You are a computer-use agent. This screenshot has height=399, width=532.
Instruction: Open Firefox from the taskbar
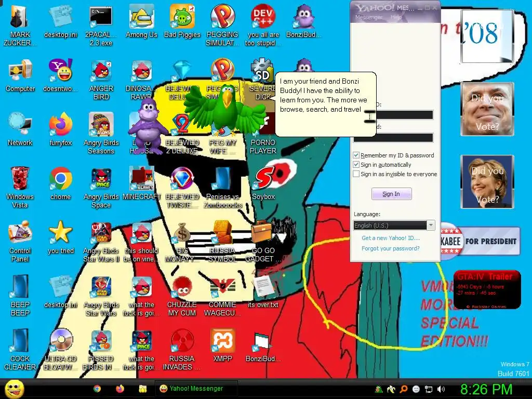[120, 389]
